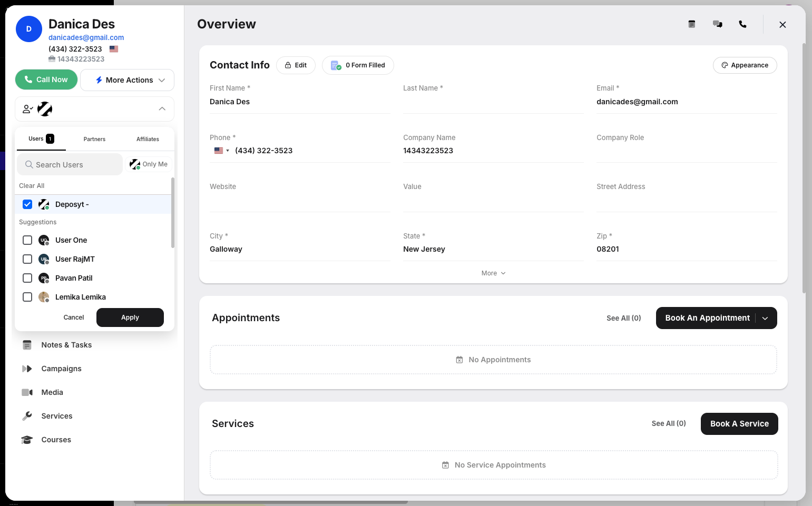This screenshot has height=506, width=812.
Task: Select the Users tab
Action: pos(41,139)
